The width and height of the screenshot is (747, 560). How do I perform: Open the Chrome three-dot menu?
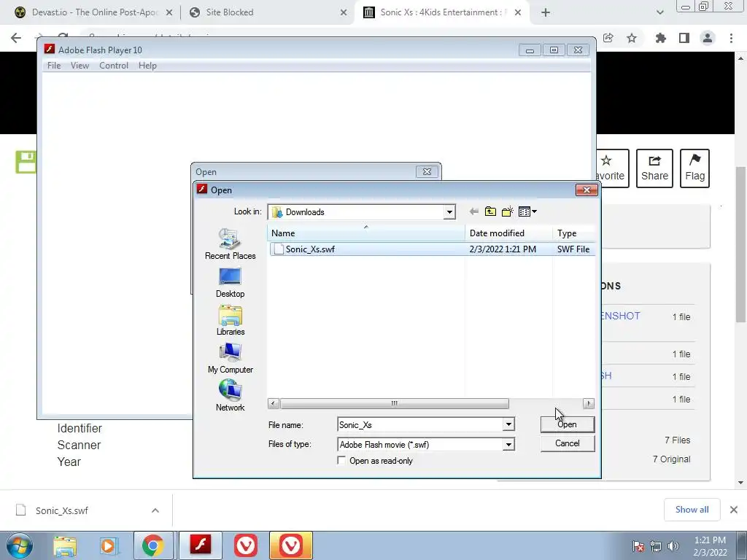click(731, 38)
